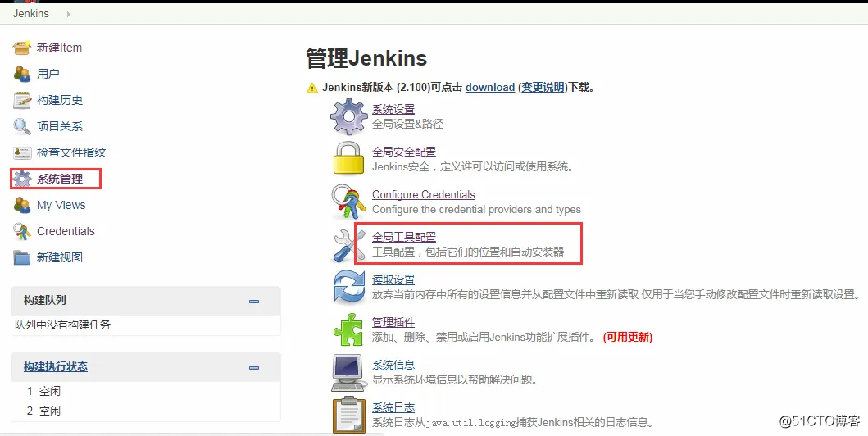Click the green puzzle piece icon for 管理插件
Image resolution: width=868 pixels, height=436 pixels.
(x=348, y=329)
